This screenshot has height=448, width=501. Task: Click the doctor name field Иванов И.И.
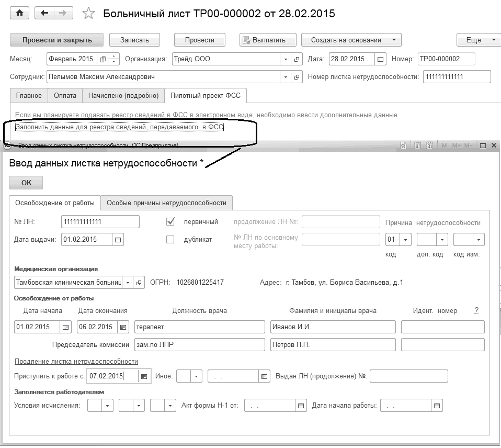(333, 327)
